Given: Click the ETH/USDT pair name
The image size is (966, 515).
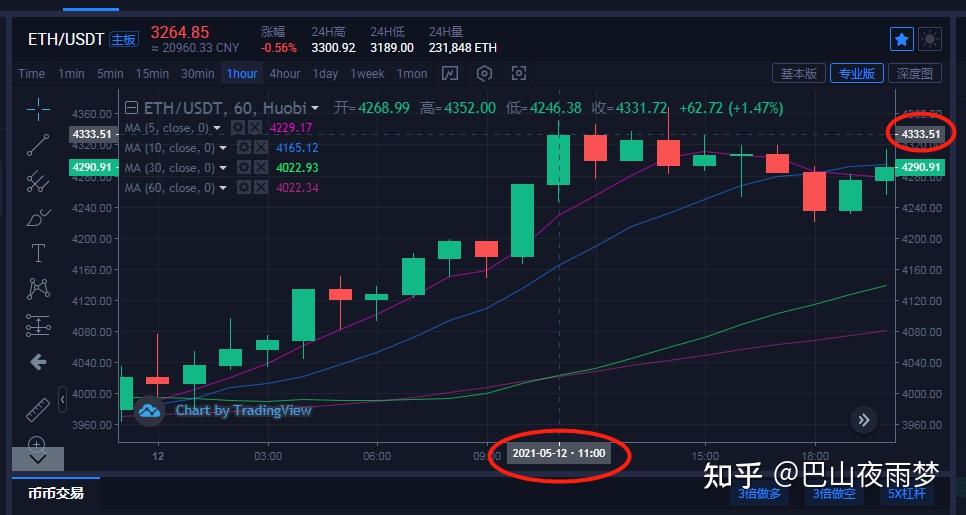Looking at the screenshot, I should pyautogui.click(x=66, y=39).
